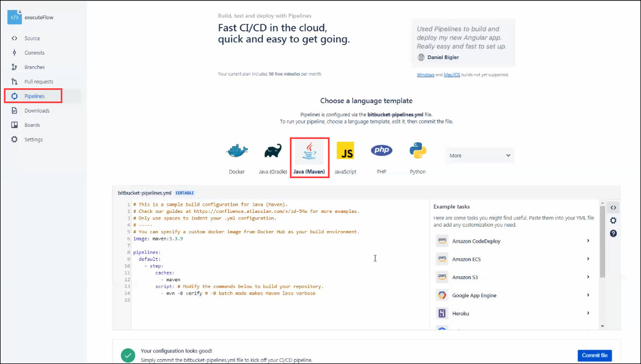
Task: Click the 'image: maven:3.3.9' code line
Action: tap(158, 239)
